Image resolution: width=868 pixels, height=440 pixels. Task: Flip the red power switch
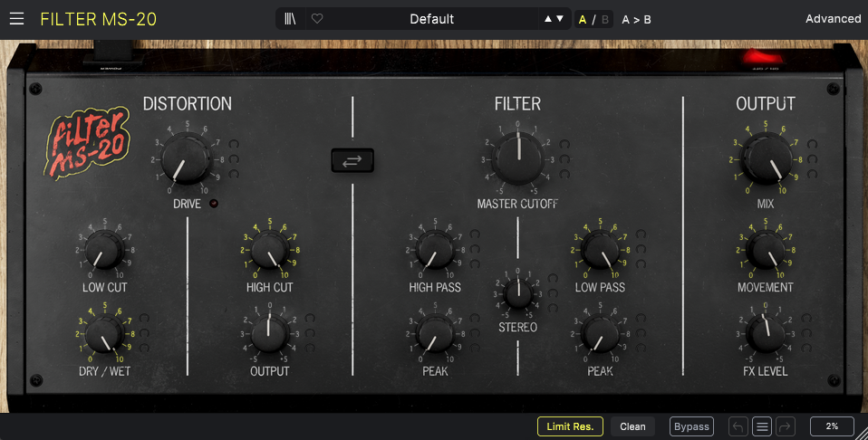[x=763, y=57]
